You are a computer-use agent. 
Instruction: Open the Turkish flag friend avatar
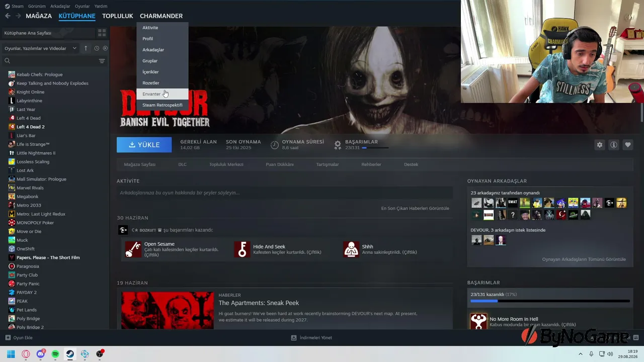click(561, 215)
